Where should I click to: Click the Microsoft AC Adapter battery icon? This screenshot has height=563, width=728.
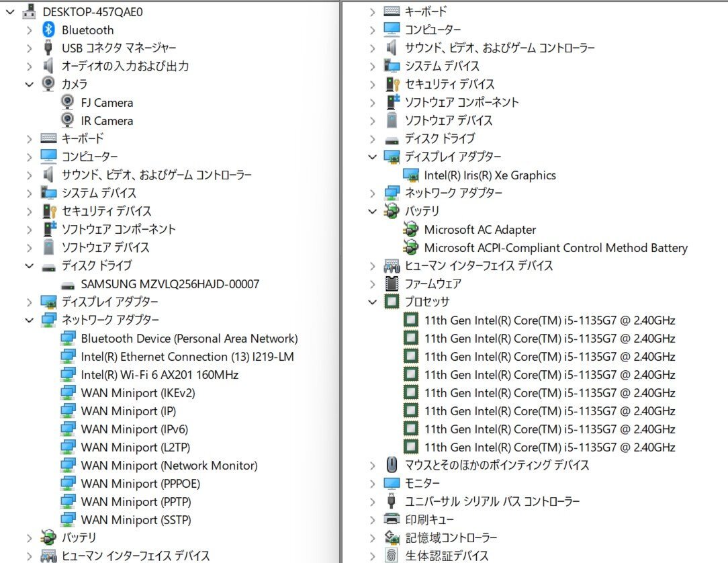[410, 229]
